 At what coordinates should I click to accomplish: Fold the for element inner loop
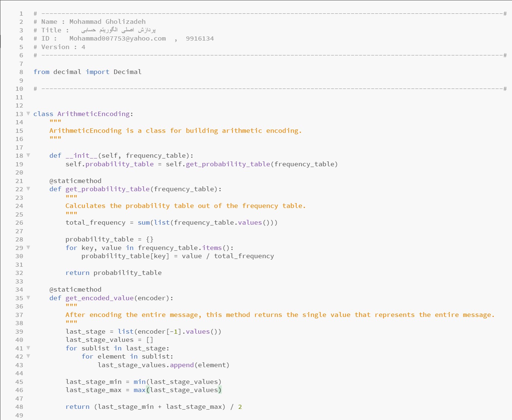[28, 356]
